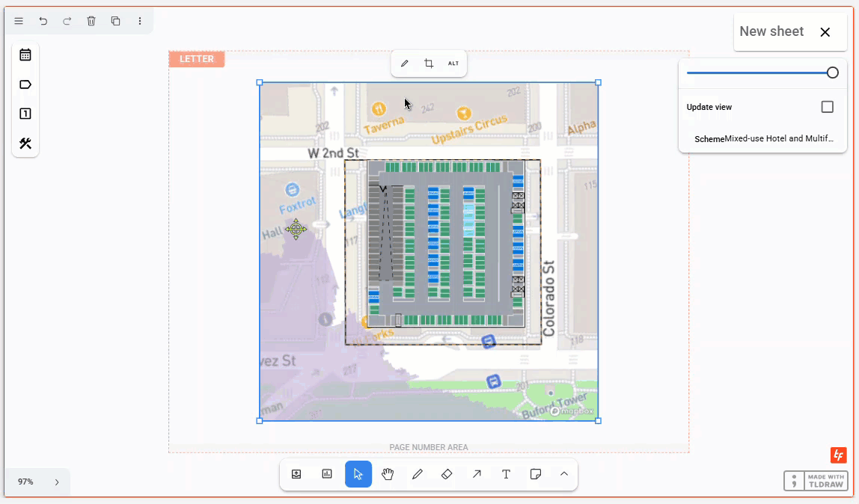The width and height of the screenshot is (859, 504).
Task: Select the hand pan tool
Action: point(388,474)
